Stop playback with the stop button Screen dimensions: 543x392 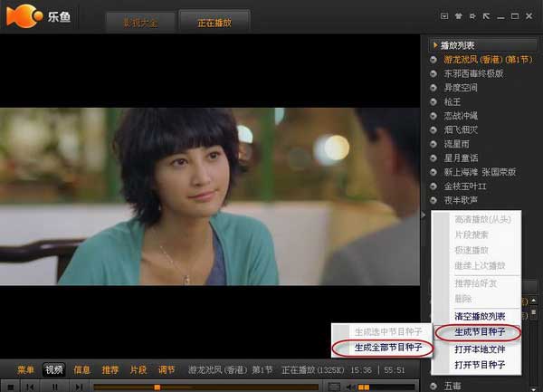pos(10,387)
